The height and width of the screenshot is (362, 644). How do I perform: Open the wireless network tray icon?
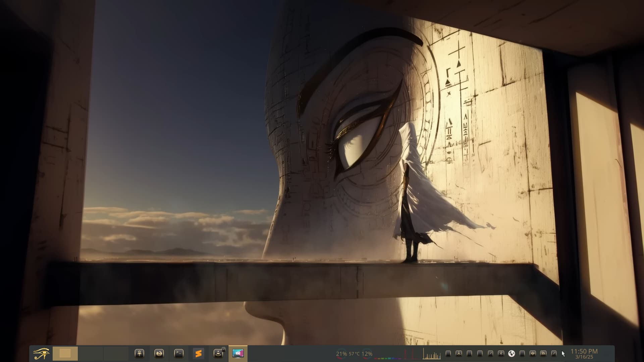point(543,353)
